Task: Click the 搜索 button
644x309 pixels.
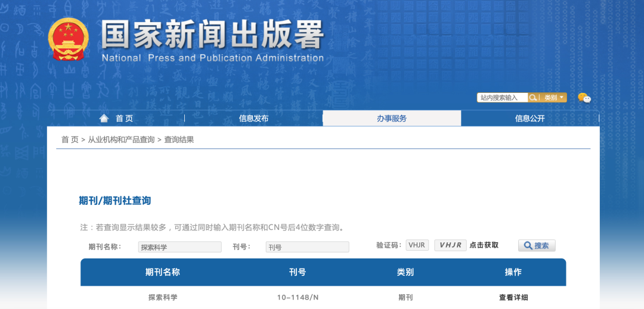Action: (x=537, y=245)
